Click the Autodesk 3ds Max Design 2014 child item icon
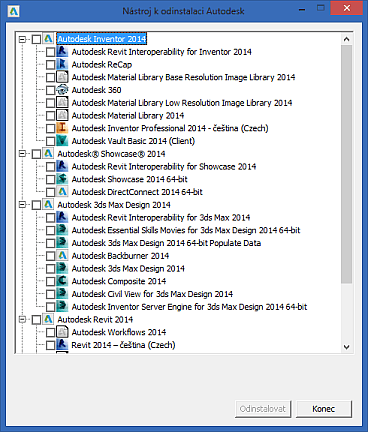Viewport: 368px width, 432px height. 62,268
